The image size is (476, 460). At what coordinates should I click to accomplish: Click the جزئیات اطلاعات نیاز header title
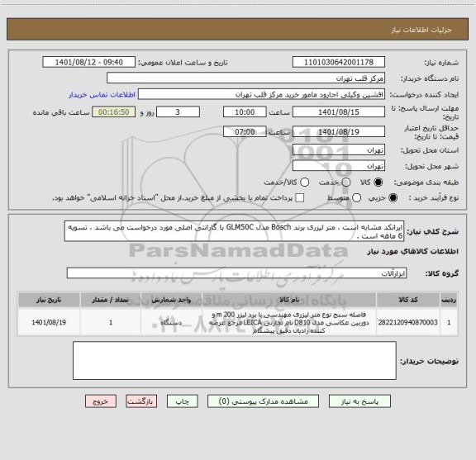click(x=421, y=30)
